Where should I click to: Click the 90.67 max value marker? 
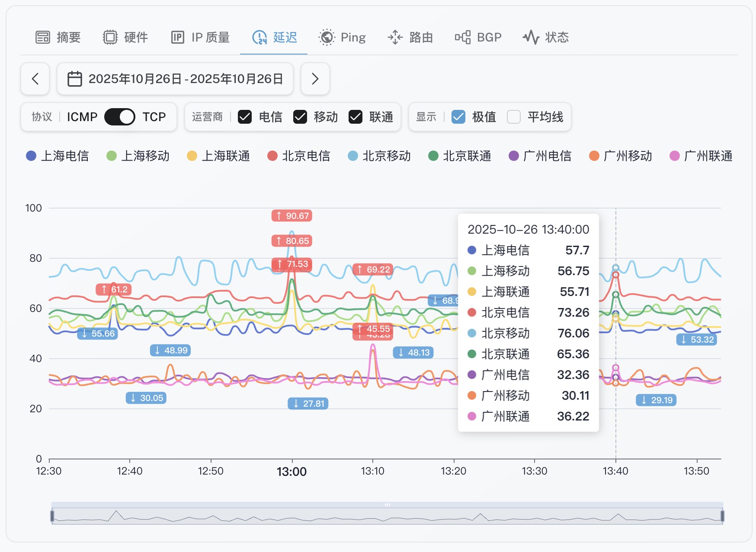292,215
